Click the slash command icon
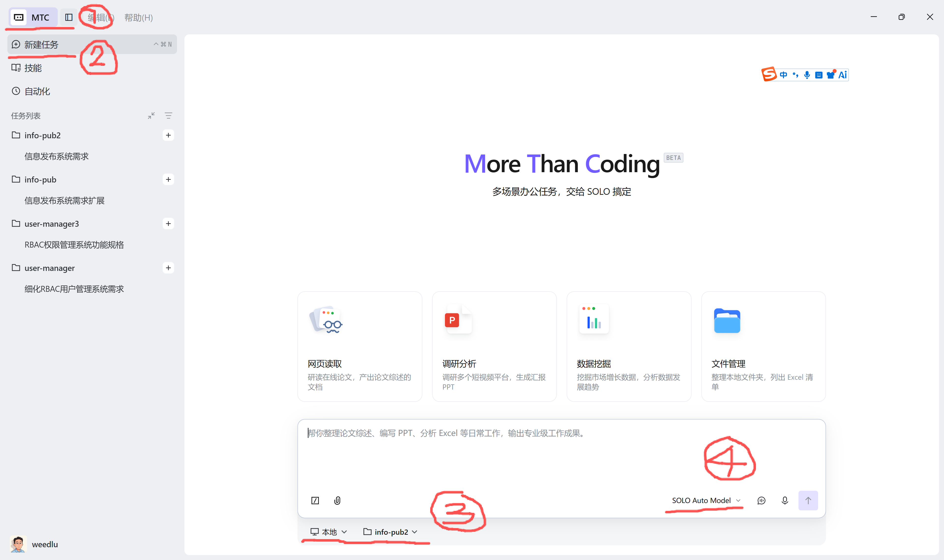Image resolution: width=944 pixels, height=560 pixels. coord(315,500)
